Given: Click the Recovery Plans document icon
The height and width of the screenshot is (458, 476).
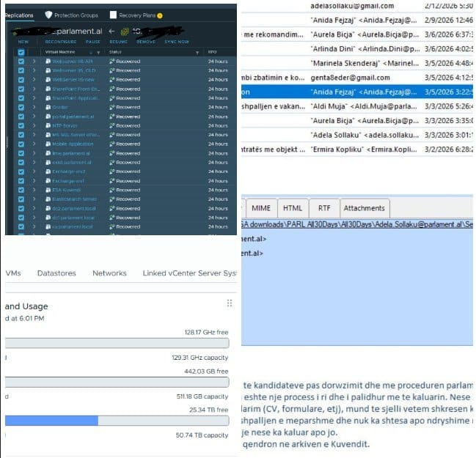Looking at the screenshot, I should pyautogui.click(x=113, y=15).
